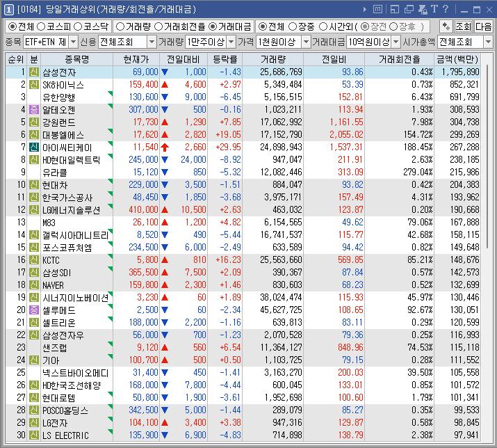Sort by the 현재가 column header
Image resolution: width=497 pixels, height=448 pixels.
click(x=136, y=59)
